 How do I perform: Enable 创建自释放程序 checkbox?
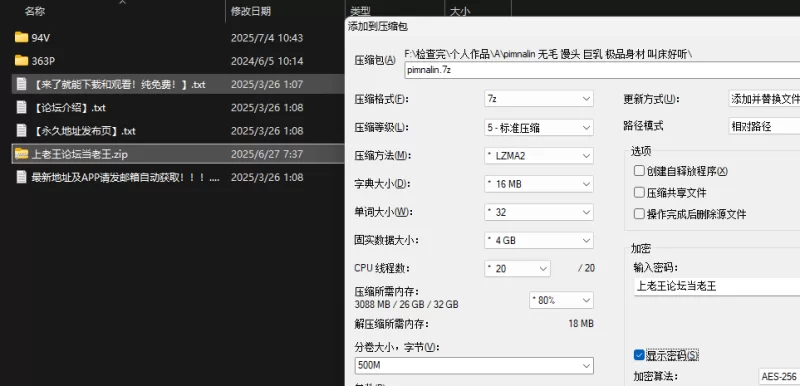click(x=639, y=170)
